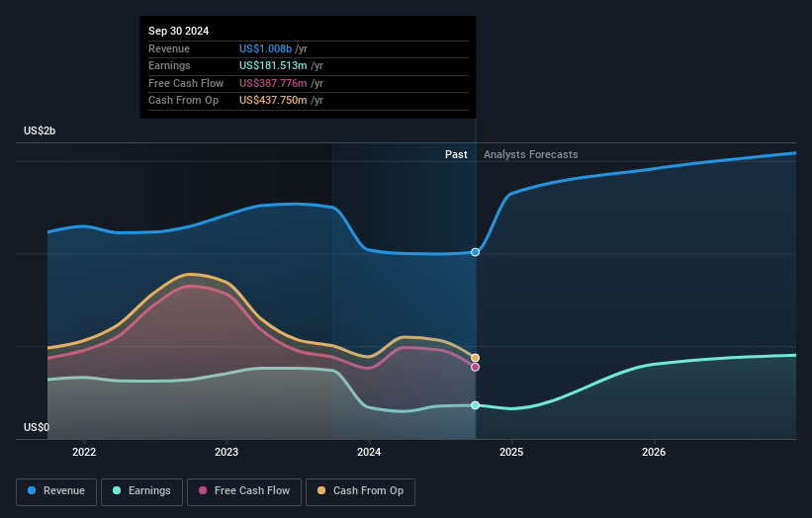Select the Revenue data point on the blue line
This screenshot has width=812, height=518.
click(x=476, y=252)
